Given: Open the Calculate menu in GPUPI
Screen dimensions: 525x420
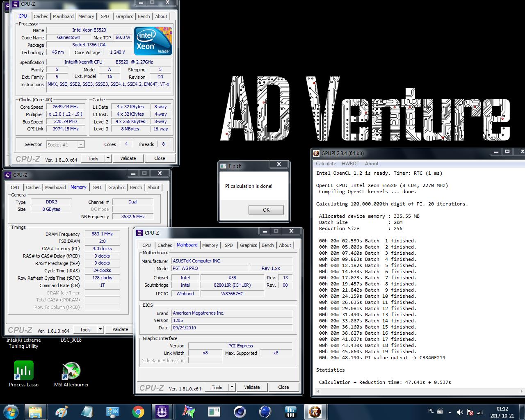Looking at the screenshot, I should (x=326, y=163).
